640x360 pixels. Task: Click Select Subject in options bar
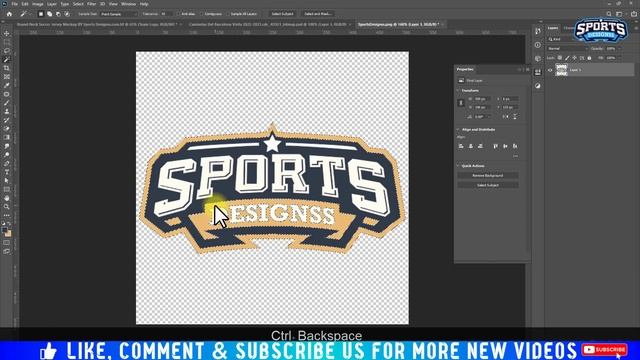282,14
